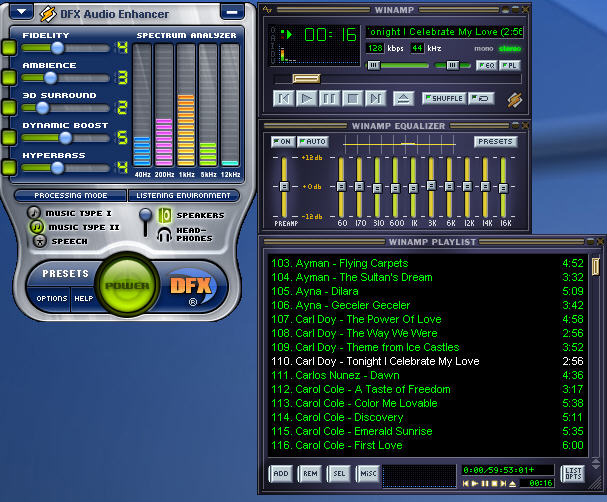
Task: Adjust the Ambience slider
Action: click(50, 78)
